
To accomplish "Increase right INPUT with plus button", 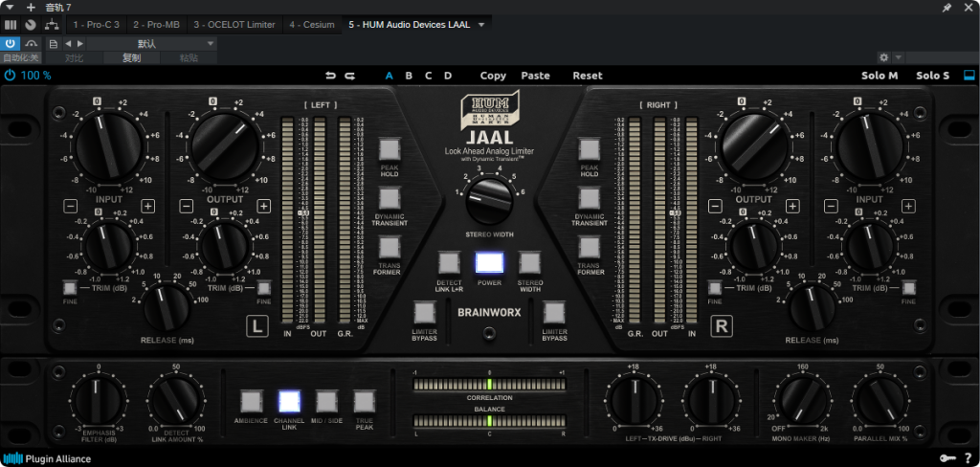I will click(x=908, y=206).
